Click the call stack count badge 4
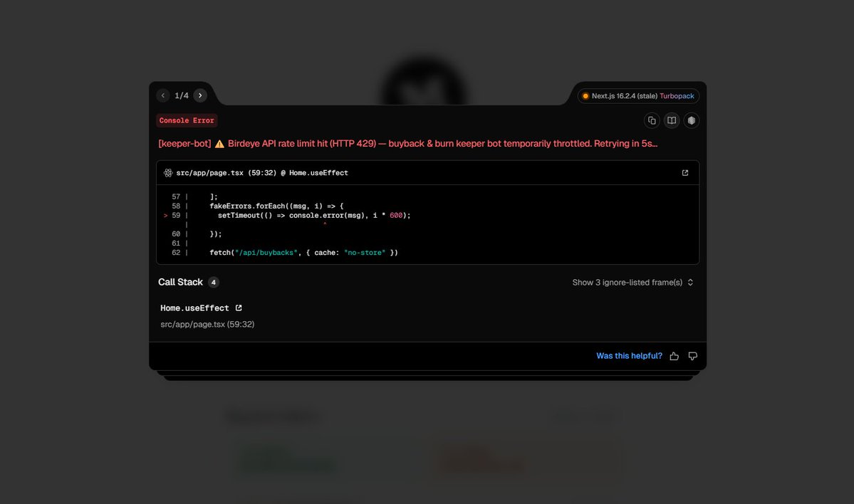 click(x=214, y=282)
